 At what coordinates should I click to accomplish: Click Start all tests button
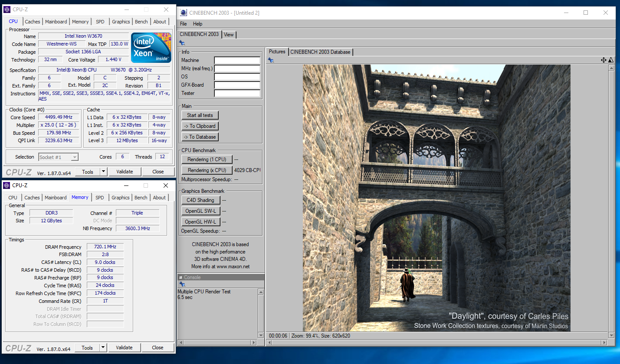coord(200,115)
